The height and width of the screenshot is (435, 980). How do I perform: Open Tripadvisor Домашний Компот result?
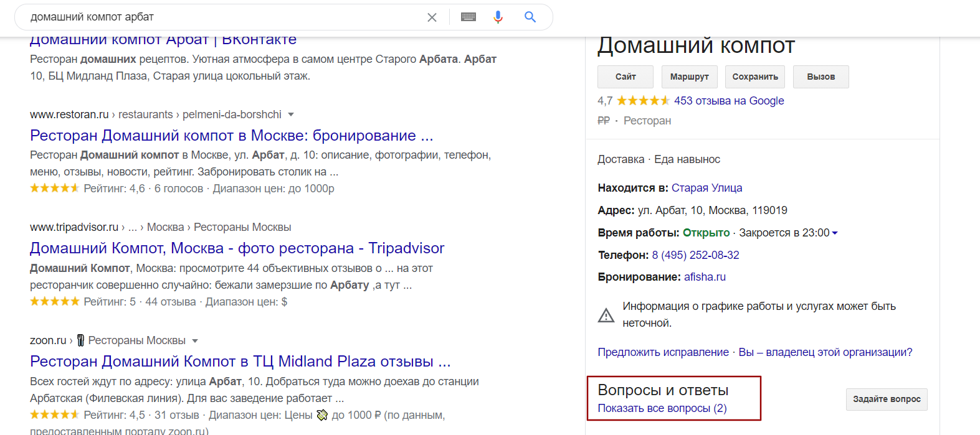pos(237,248)
